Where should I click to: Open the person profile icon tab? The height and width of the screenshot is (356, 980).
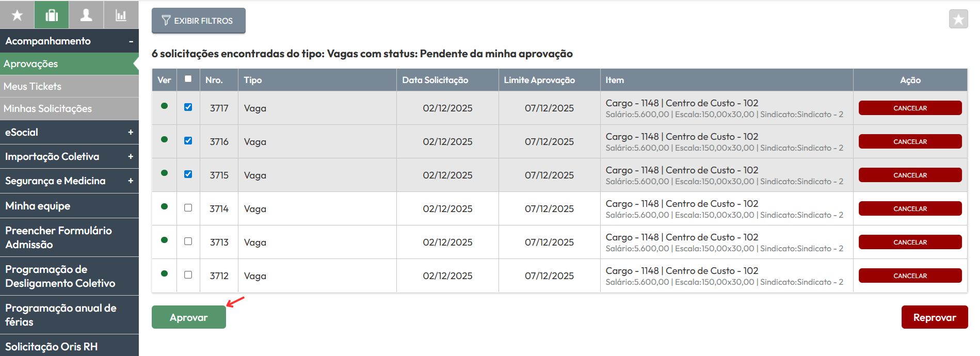click(x=86, y=15)
